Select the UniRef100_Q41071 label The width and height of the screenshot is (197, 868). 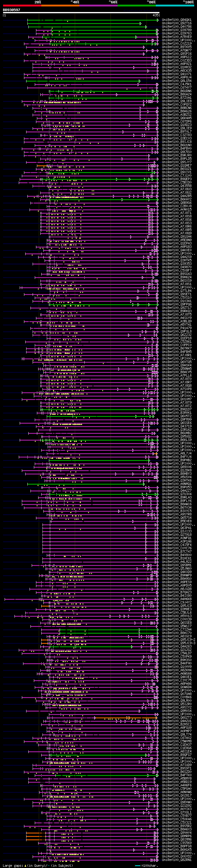(x=176, y=74)
